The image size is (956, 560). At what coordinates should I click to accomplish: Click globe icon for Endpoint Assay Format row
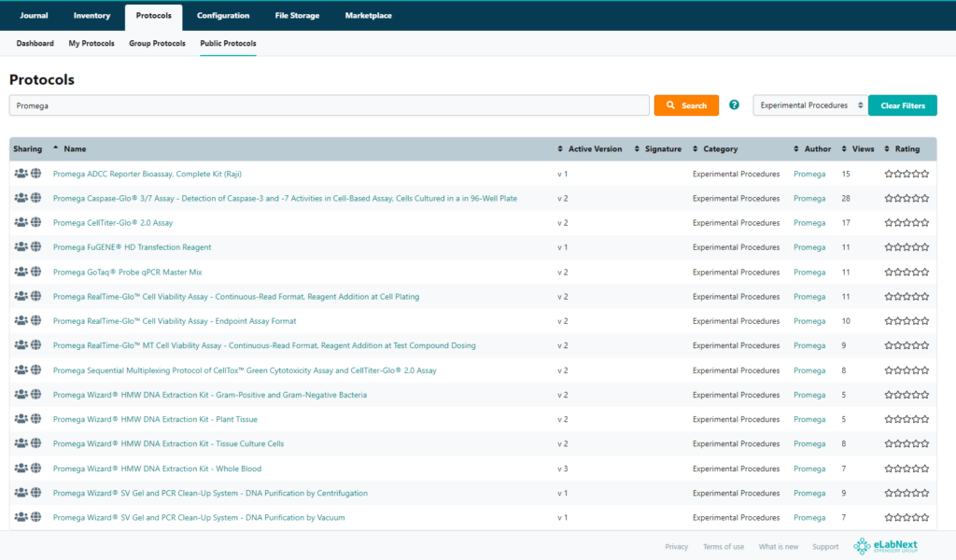(36, 320)
